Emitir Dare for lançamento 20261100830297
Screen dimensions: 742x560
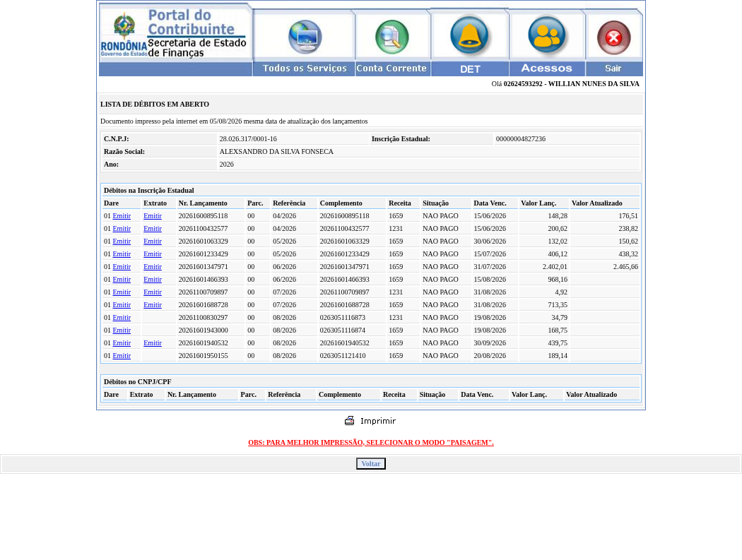click(122, 318)
